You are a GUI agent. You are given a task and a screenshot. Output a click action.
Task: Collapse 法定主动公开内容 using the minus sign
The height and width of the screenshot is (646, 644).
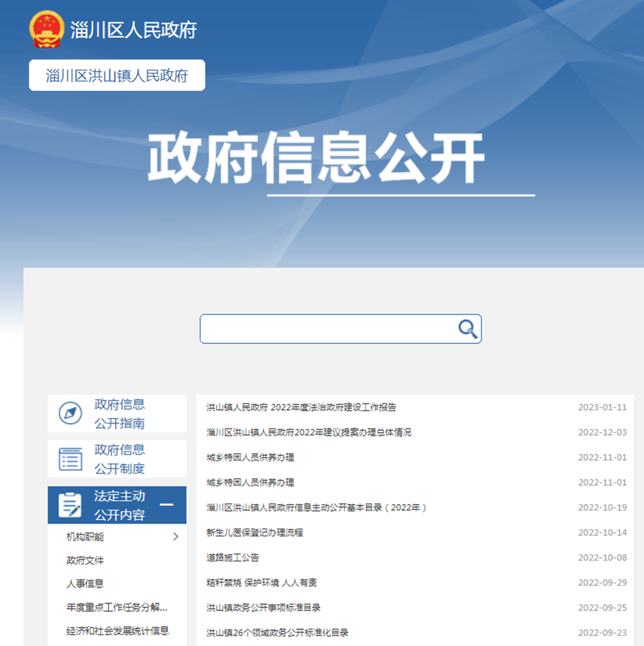tap(166, 505)
